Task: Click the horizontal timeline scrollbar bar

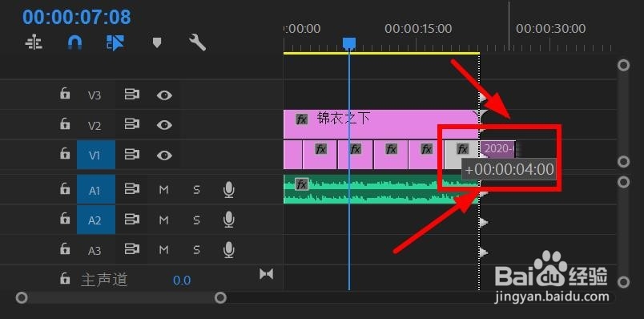Action: (121, 297)
